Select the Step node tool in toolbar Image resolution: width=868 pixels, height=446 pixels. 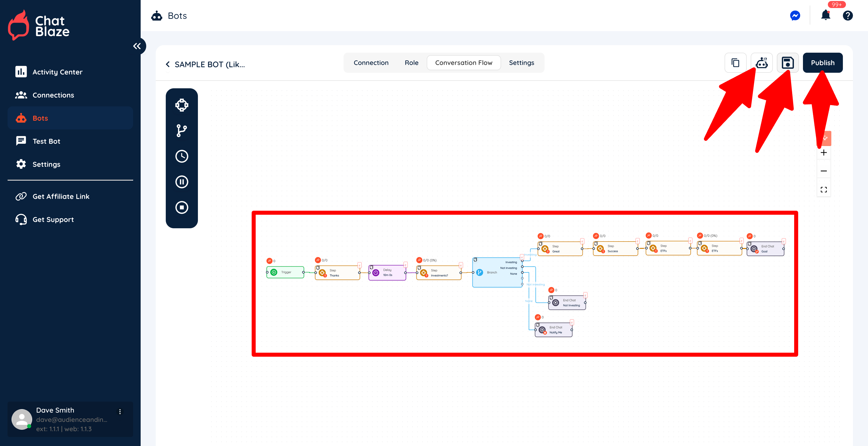[182, 105]
